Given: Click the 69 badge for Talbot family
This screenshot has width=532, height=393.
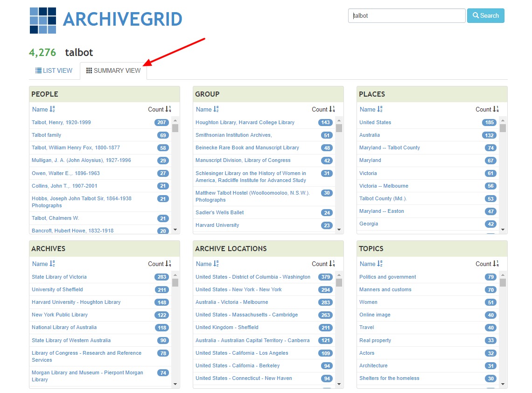Looking at the screenshot, I should click(x=163, y=135).
